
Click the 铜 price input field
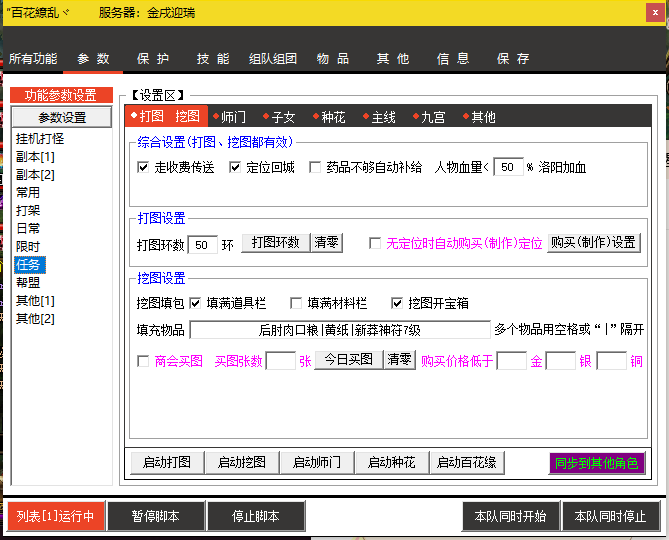tap(611, 361)
